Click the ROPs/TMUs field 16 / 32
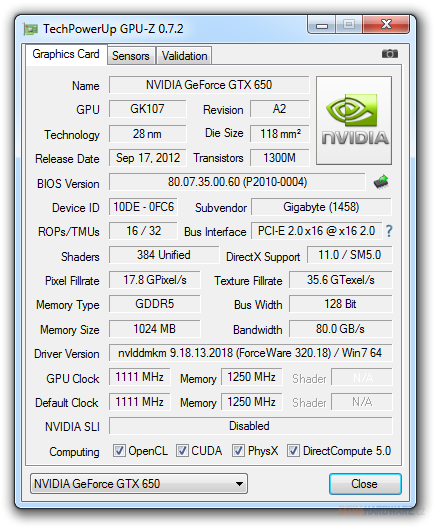The width and height of the screenshot is (435, 527). point(143,231)
